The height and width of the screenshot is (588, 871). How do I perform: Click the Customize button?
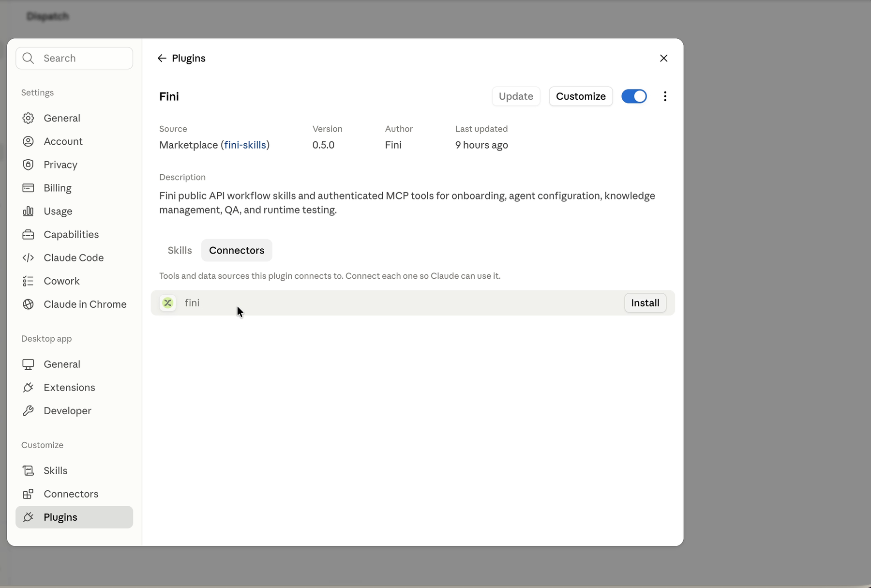click(x=581, y=96)
